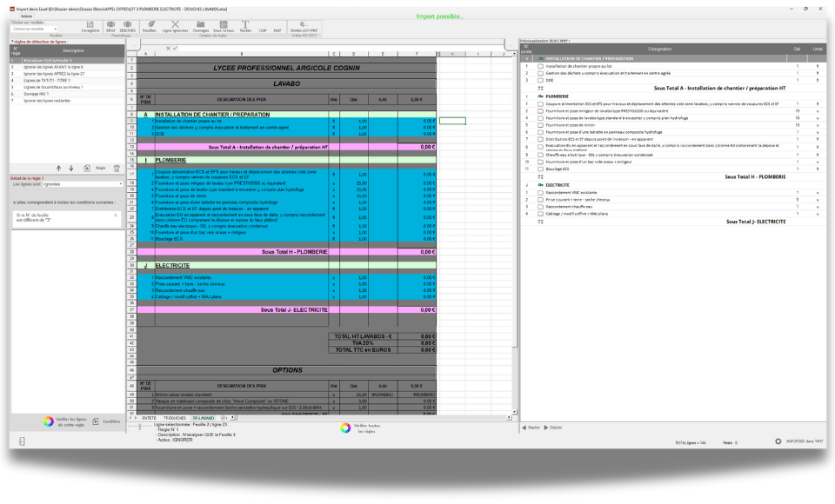The width and height of the screenshot is (835, 504).
Task: Click the ouvrage icon beside 'DOE' in preview
Action: pos(540,80)
